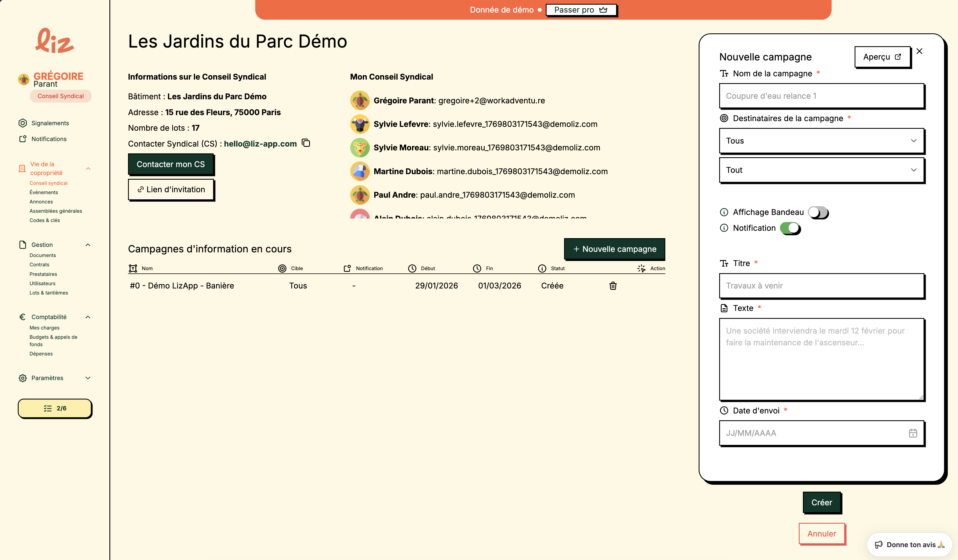This screenshot has height=560, width=958.
Task: Click the Paramètres gear icon
Action: 23,378
